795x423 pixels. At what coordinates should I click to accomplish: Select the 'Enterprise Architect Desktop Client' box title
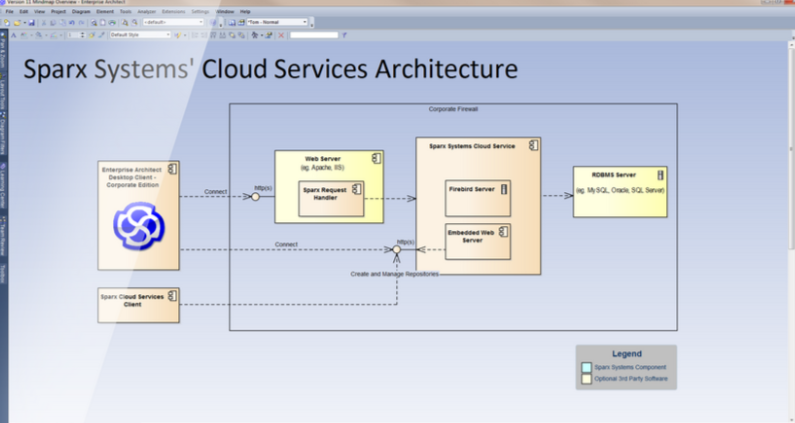tap(132, 178)
